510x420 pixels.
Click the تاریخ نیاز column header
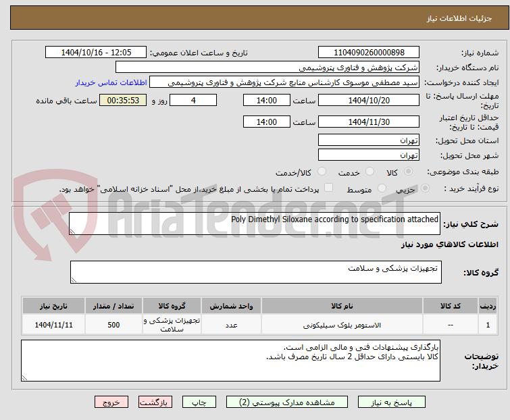53,306
